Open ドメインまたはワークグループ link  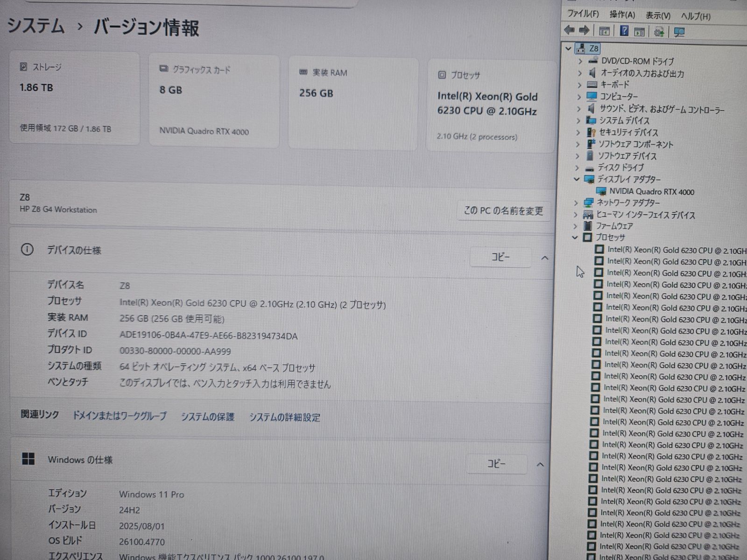[x=120, y=415]
